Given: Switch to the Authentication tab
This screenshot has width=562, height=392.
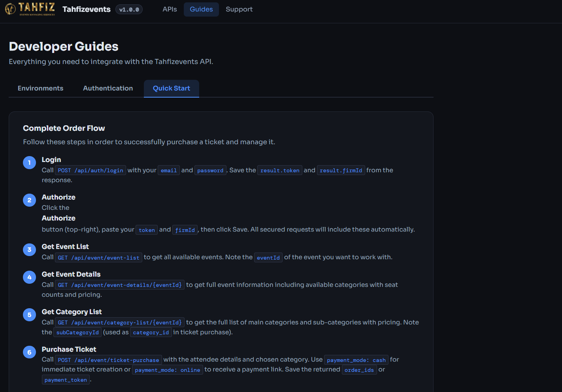Looking at the screenshot, I should [x=108, y=89].
